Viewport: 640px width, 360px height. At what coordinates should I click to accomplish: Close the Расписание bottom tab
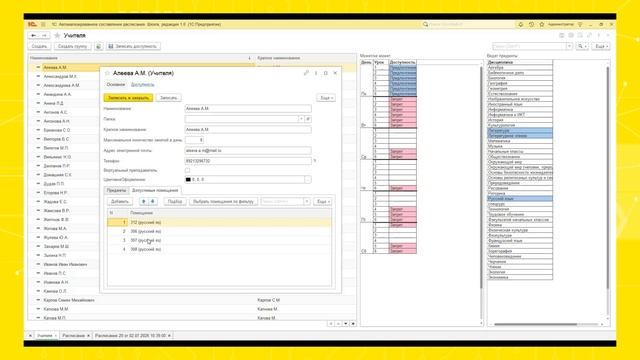[x=88, y=336]
